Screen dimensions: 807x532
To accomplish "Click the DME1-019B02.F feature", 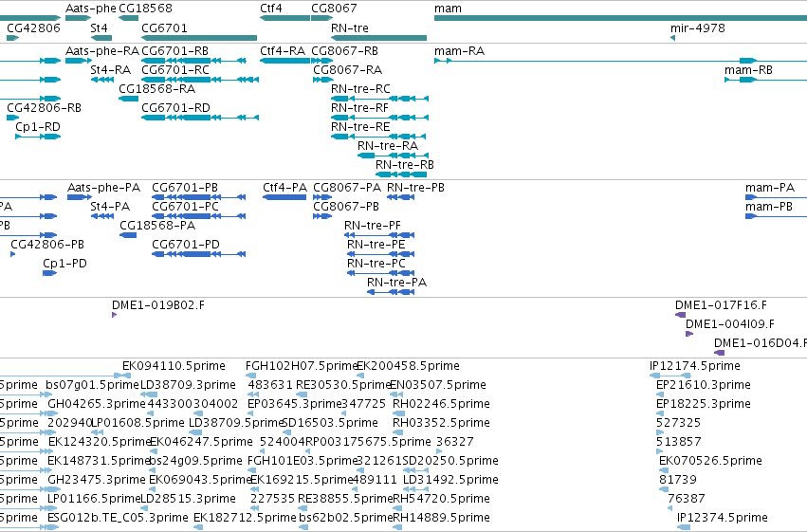I will (114, 316).
